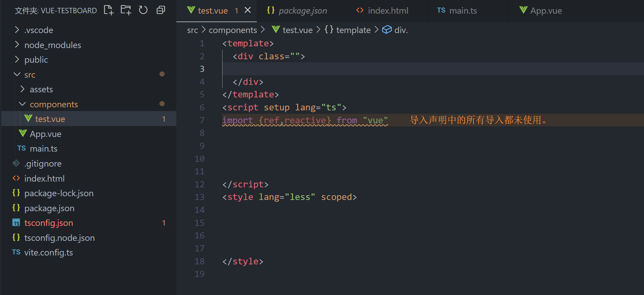Click the div. breadcrumb segment
644x295 pixels.
point(401,30)
